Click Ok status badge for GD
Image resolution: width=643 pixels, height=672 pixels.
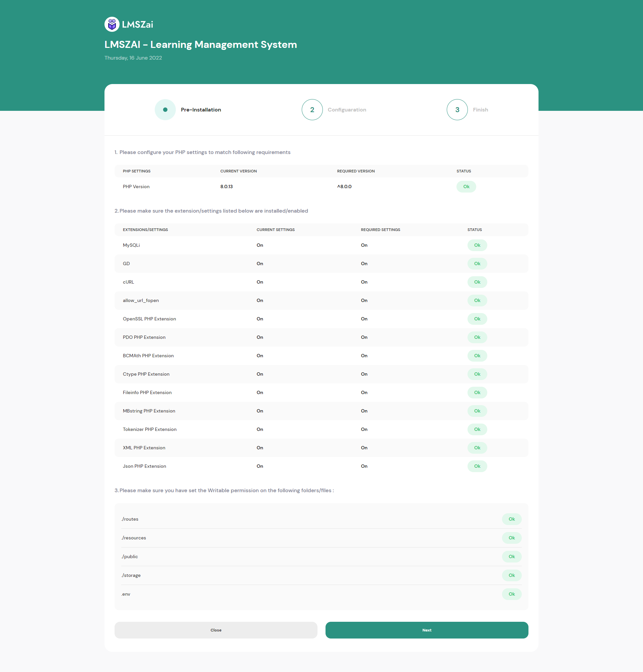[x=477, y=264]
